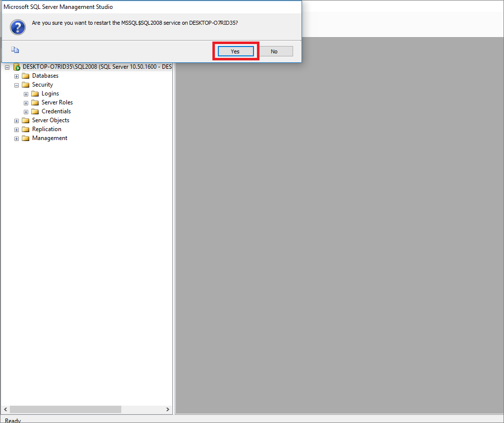Viewport: 504px width, 423px height.
Task: Click the Ready status bar text
Action: tap(13, 421)
